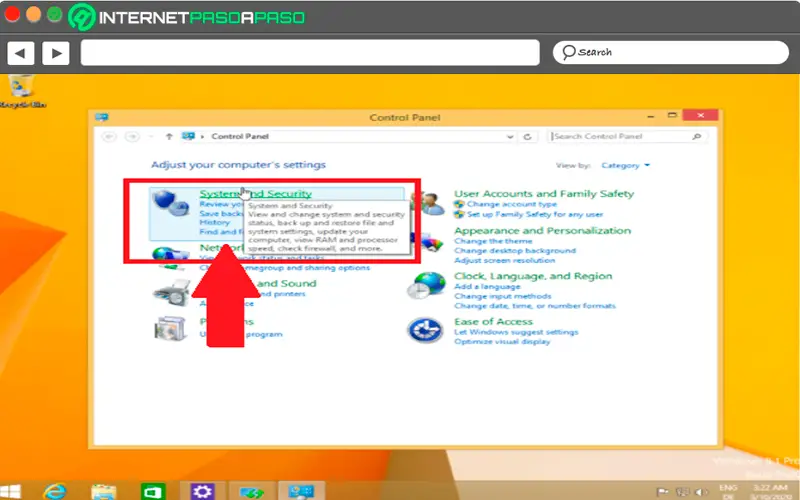
Task: Open the Recycle Bin on the desktop
Action: (x=21, y=91)
